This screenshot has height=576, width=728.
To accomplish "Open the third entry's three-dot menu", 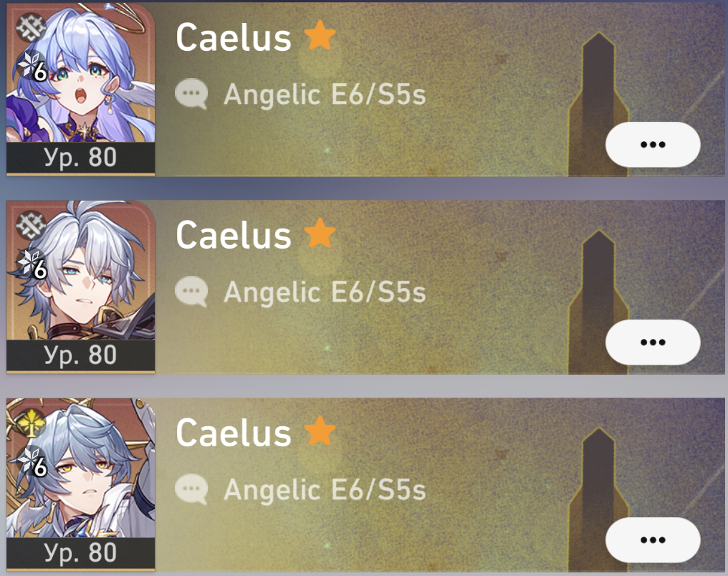I will click(x=653, y=539).
